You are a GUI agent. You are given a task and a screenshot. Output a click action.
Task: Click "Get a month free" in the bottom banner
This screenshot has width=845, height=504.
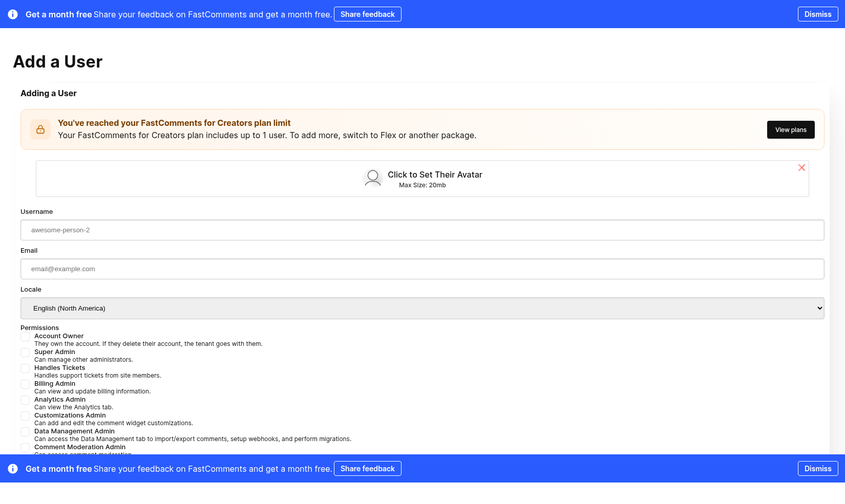click(x=59, y=469)
